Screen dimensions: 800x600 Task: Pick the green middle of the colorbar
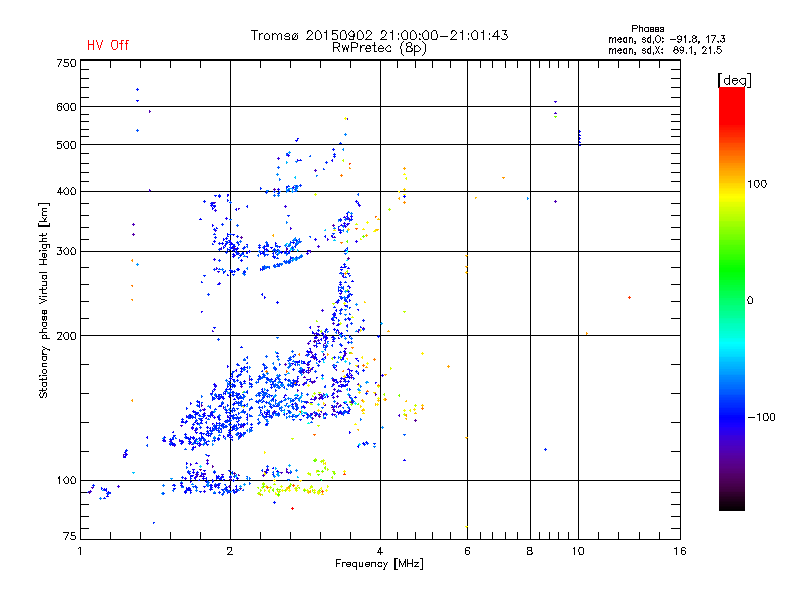pyautogui.click(x=732, y=276)
